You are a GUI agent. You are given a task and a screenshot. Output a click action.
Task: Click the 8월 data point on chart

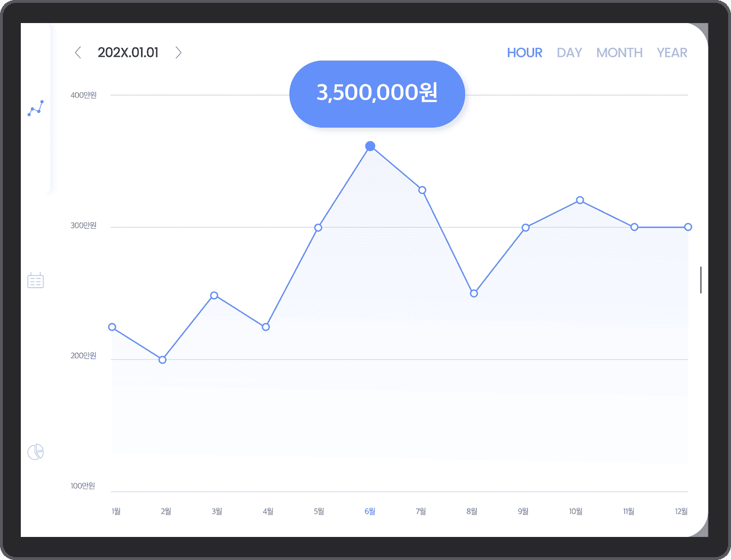point(474,293)
